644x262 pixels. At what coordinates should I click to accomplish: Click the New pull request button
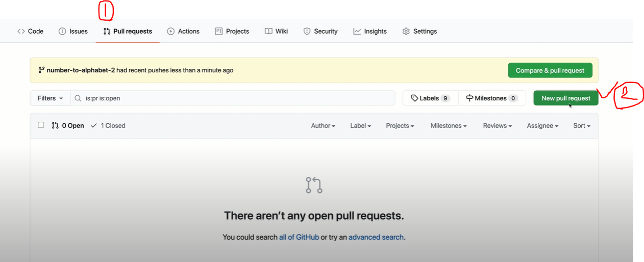pos(566,98)
